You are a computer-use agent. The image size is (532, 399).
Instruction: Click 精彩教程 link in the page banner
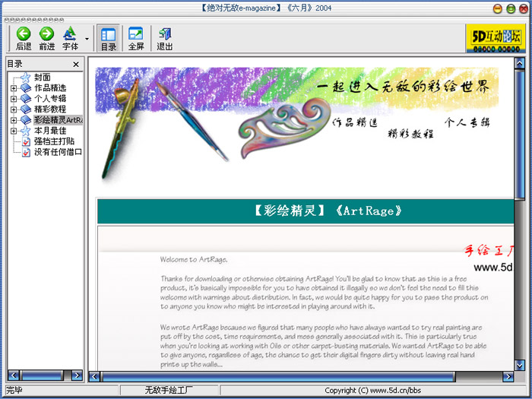[x=411, y=134]
